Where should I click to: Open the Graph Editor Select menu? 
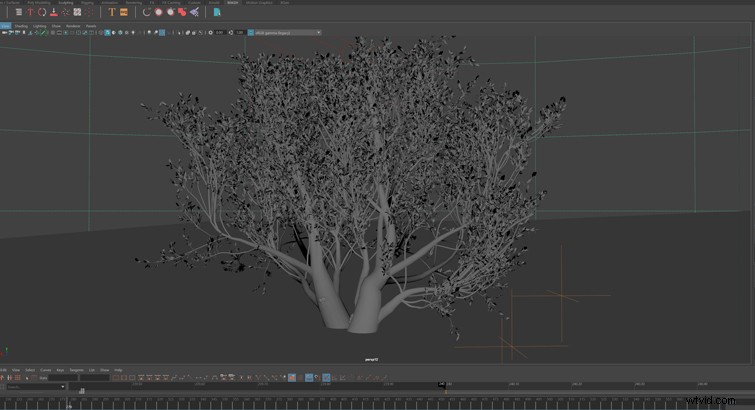pos(30,370)
